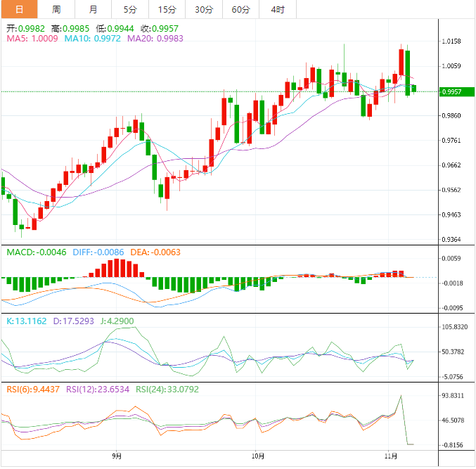This screenshot has height=469, width=476.
Task: Switch to the 5分 interval tab
Action: [x=130, y=9]
